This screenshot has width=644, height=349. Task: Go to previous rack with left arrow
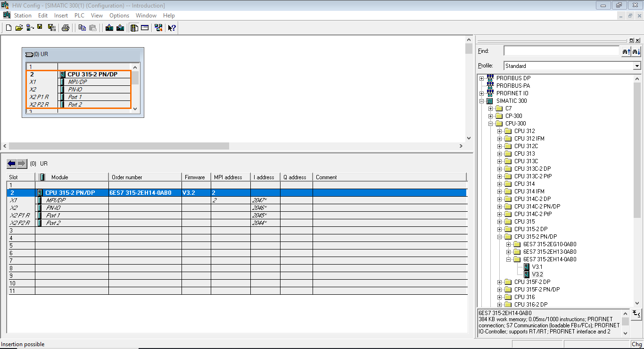12,164
